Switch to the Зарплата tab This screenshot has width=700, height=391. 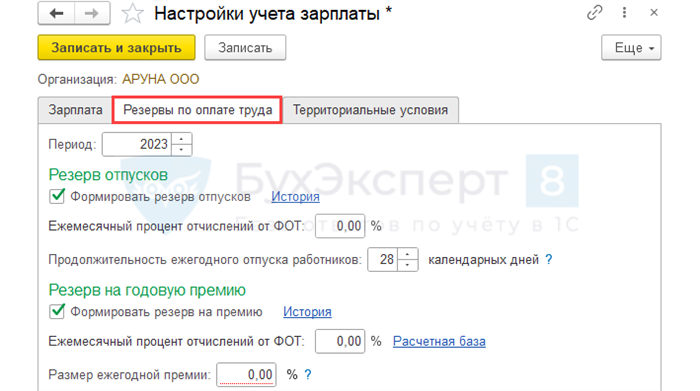tap(75, 110)
